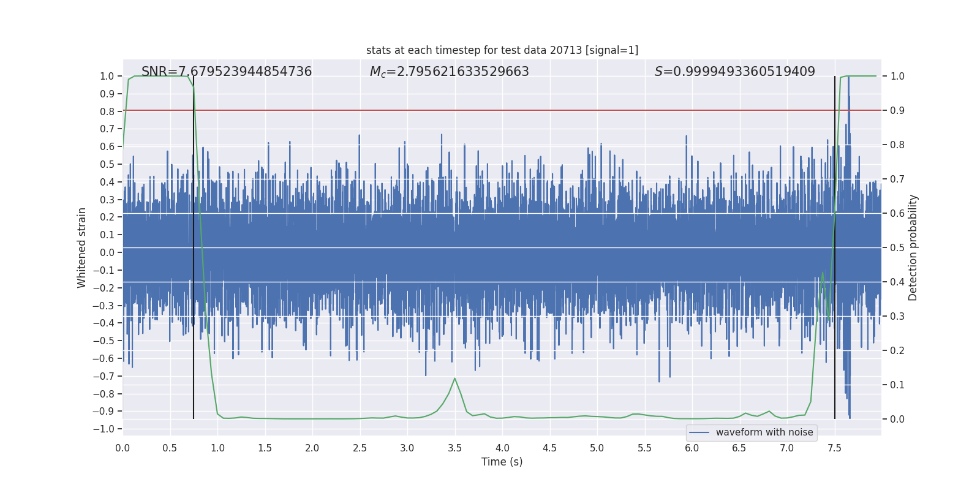The width and height of the screenshot is (980, 490).
Task: Click the blue line sample in the legend
Action: (699, 432)
